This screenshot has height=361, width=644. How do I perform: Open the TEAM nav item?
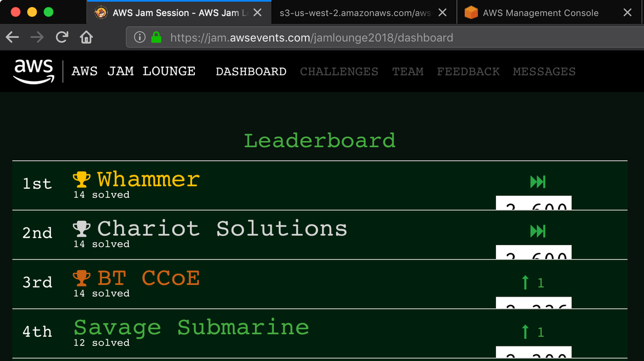(408, 71)
